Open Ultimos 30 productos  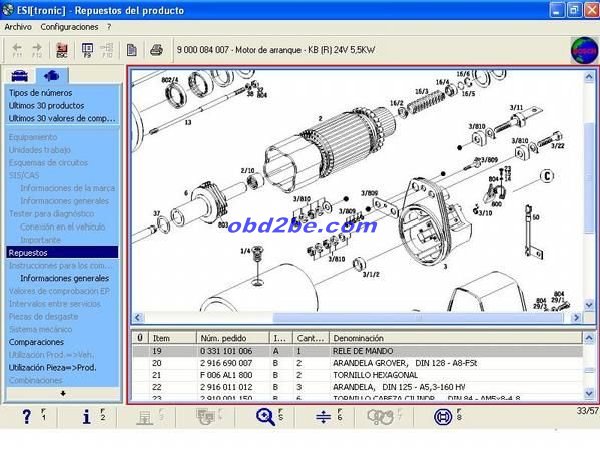click(x=46, y=106)
